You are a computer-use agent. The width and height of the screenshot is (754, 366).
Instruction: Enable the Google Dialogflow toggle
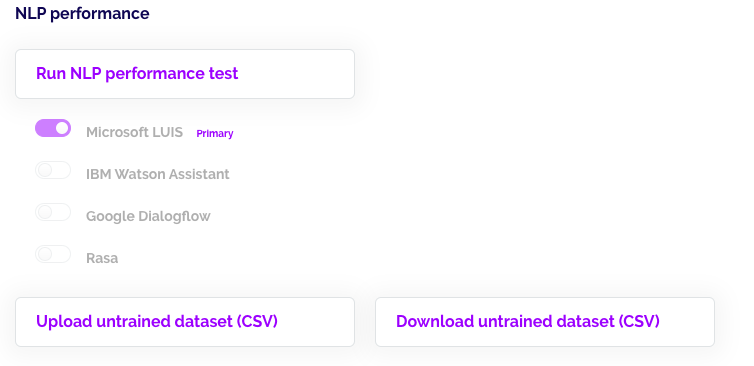tap(53, 212)
